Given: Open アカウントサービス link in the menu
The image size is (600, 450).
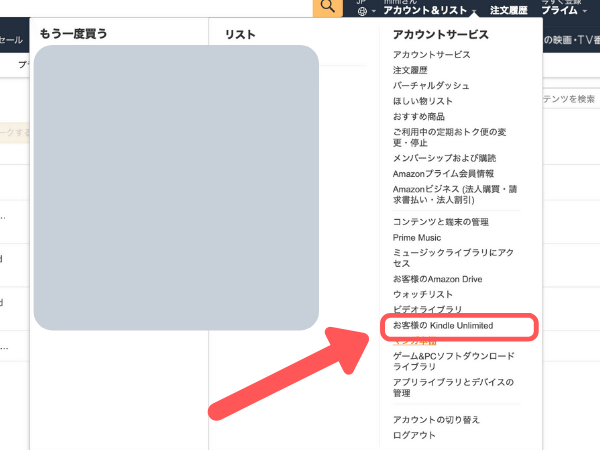Looking at the screenshot, I should coord(431,55).
